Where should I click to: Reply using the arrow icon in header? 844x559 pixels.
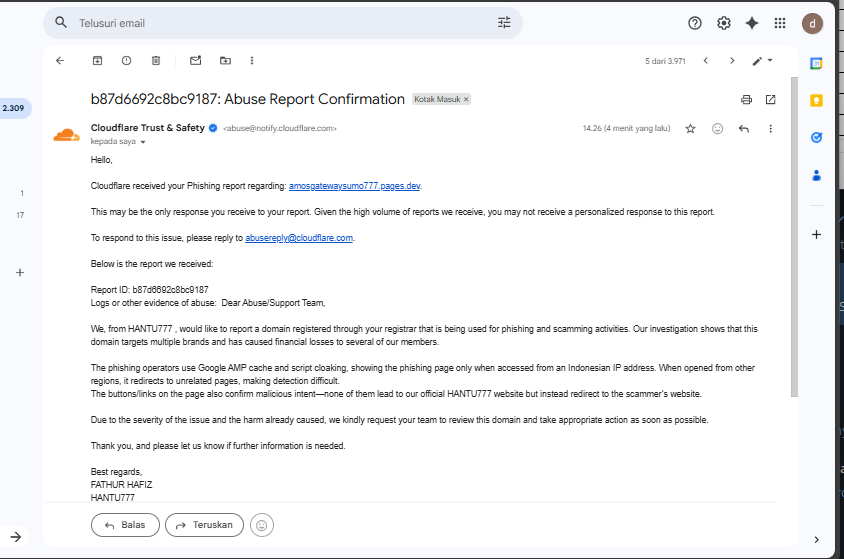pyautogui.click(x=744, y=129)
